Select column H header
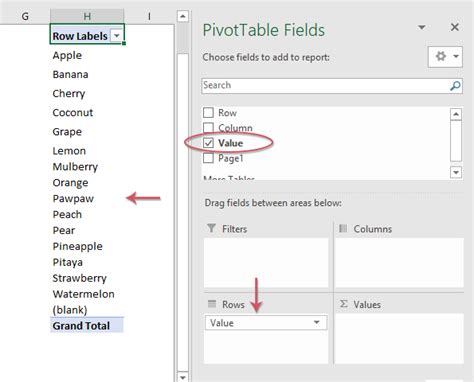 click(87, 16)
